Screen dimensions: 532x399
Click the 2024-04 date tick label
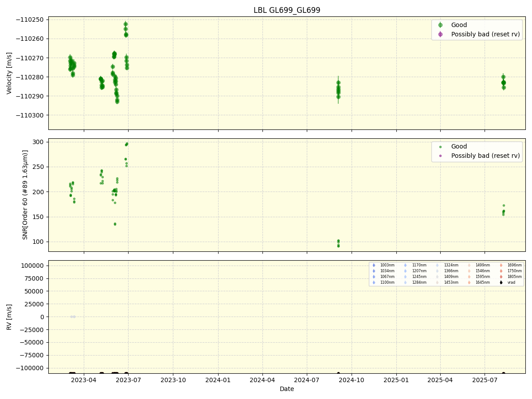pyautogui.click(x=262, y=380)
